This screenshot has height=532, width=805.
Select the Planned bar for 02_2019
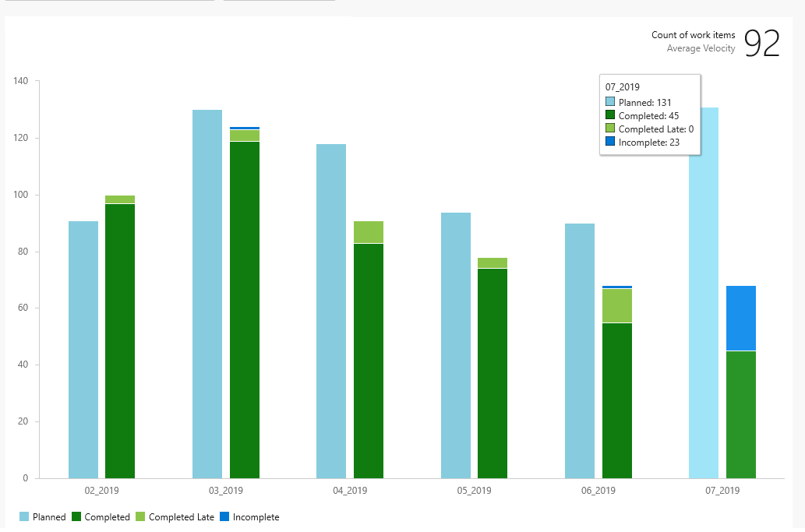click(x=83, y=350)
